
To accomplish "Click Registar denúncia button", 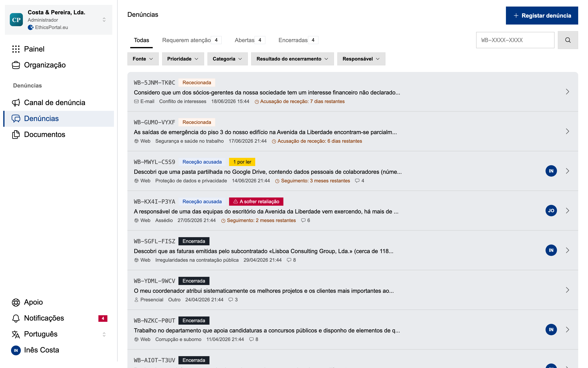I will (542, 16).
